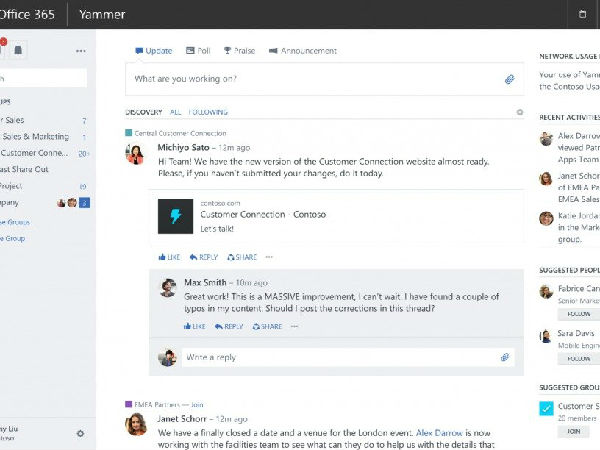The image size is (600, 450).
Task: Attach a file using the paperclip in the update box
Action: 509,79
